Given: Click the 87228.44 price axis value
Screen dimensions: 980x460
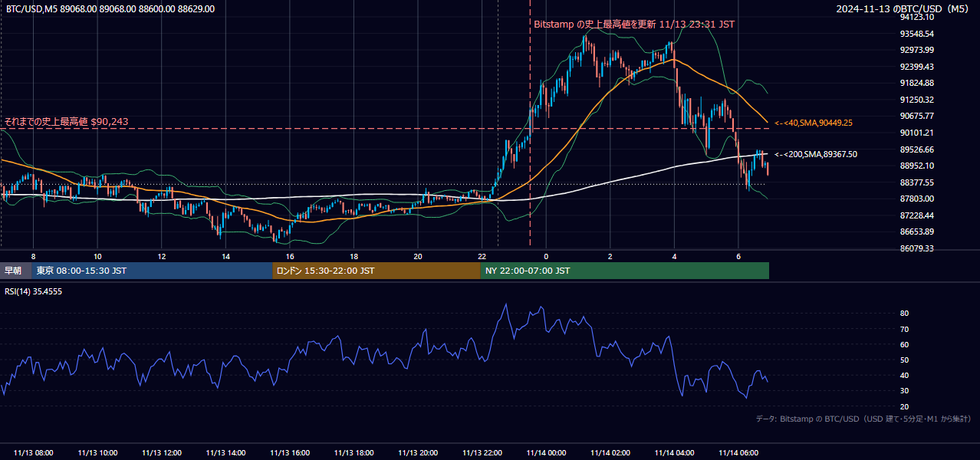Looking at the screenshot, I should click(x=917, y=215).
